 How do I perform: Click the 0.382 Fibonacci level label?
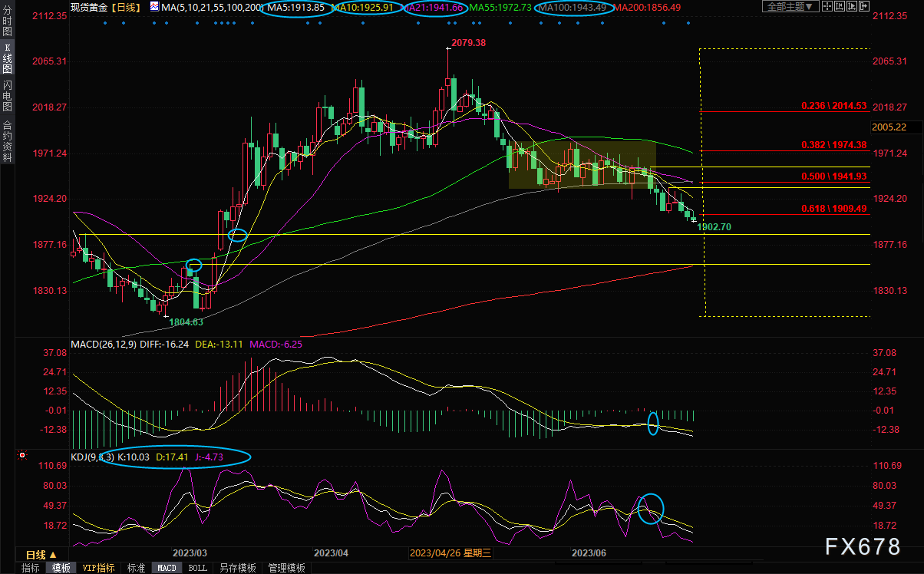pyautogui.click(x=833, y=144)
